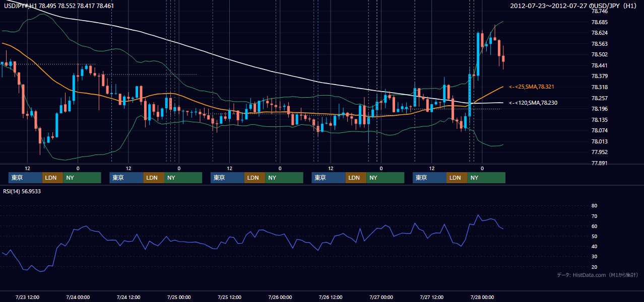Click price axis value 77.952

(599, 152)
